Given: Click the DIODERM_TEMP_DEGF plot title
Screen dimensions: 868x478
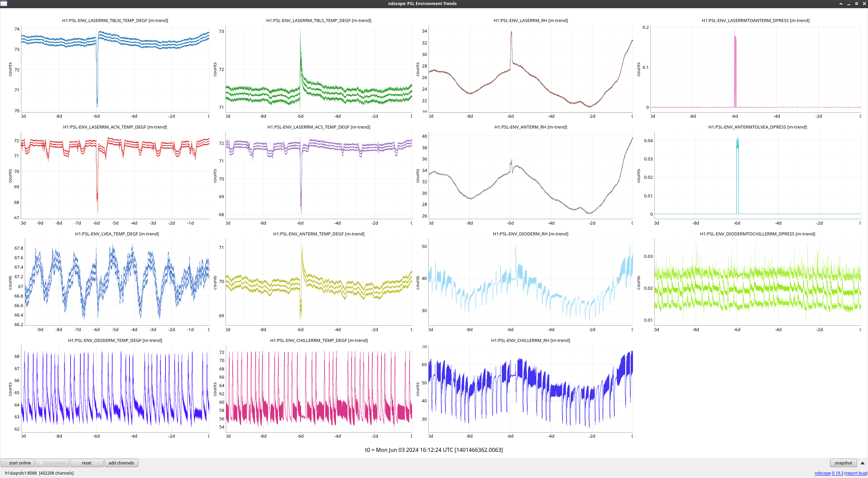Looking at the screenshot, I should click(x=115, y=340).
